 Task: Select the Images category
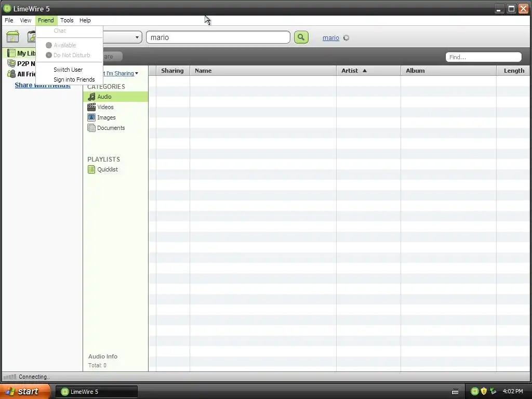115,117
